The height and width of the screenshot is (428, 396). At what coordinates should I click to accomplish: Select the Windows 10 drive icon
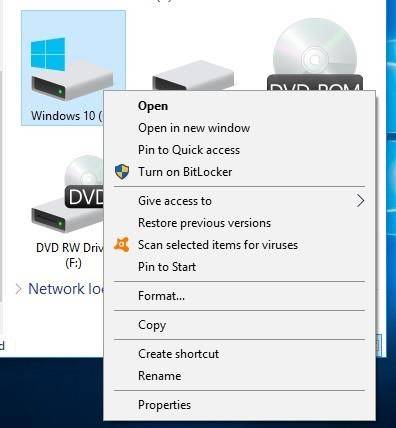(x=72, y=69)
